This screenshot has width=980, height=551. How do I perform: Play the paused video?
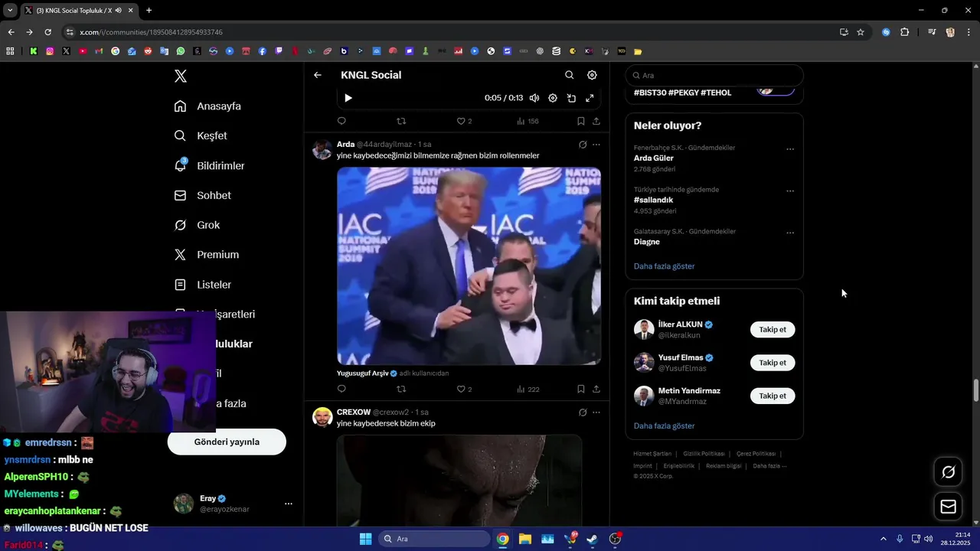pyautogui.click(x=348, y=98)
